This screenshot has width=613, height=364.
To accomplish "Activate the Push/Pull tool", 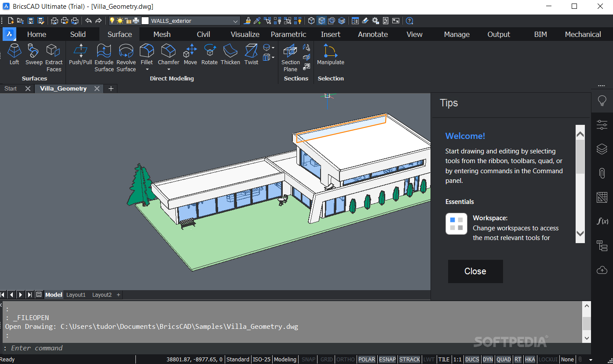I will pos(80,55).
